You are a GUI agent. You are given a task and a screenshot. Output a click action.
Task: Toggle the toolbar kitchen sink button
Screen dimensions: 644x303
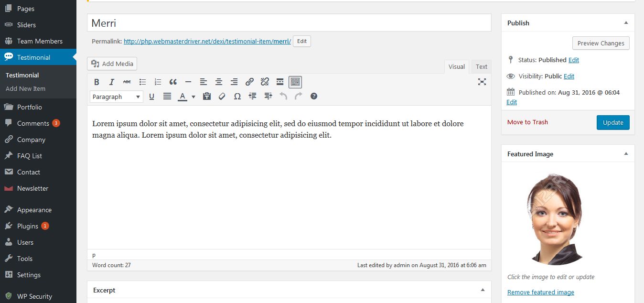tap(295, 82)
